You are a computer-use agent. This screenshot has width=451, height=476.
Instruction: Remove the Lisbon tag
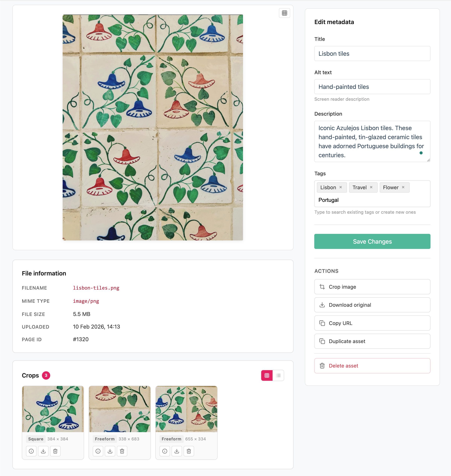pyautogui.click(x=341, y=187)
